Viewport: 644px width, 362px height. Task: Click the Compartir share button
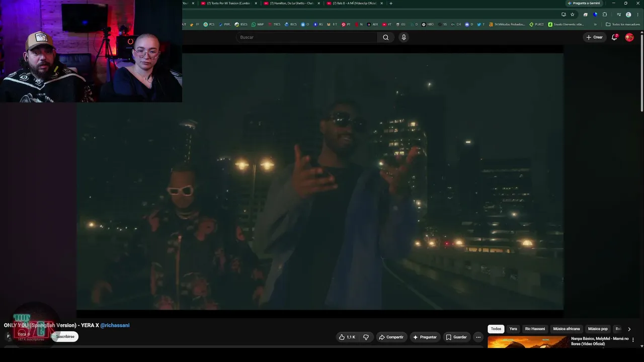[391, 337]
